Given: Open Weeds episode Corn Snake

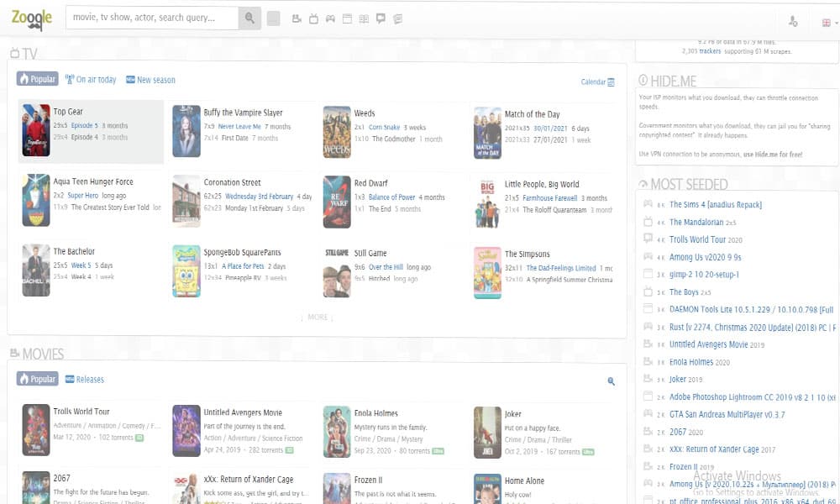Looking at the screenshot, I should (x=384, y=128).
